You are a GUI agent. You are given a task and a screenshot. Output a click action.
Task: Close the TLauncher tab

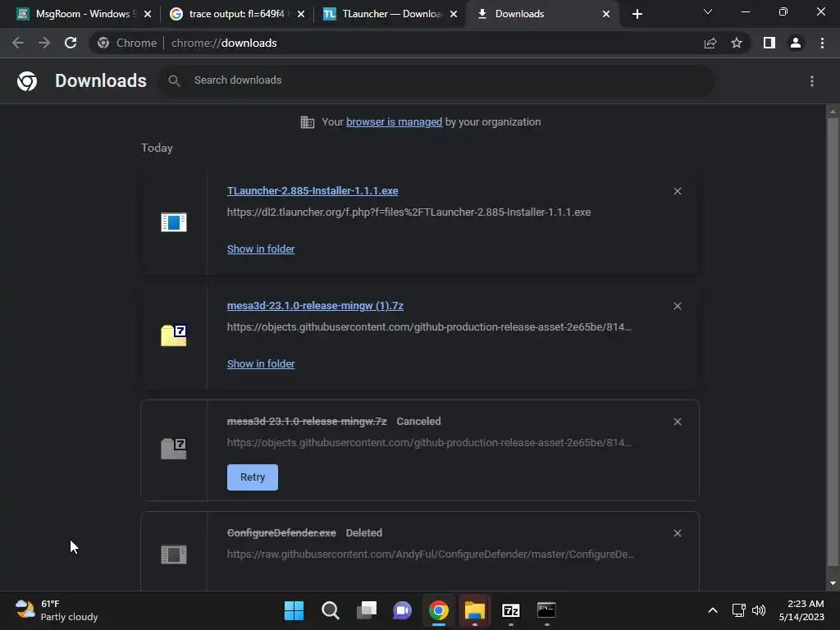pyautogui.click(x=454, y=14)
